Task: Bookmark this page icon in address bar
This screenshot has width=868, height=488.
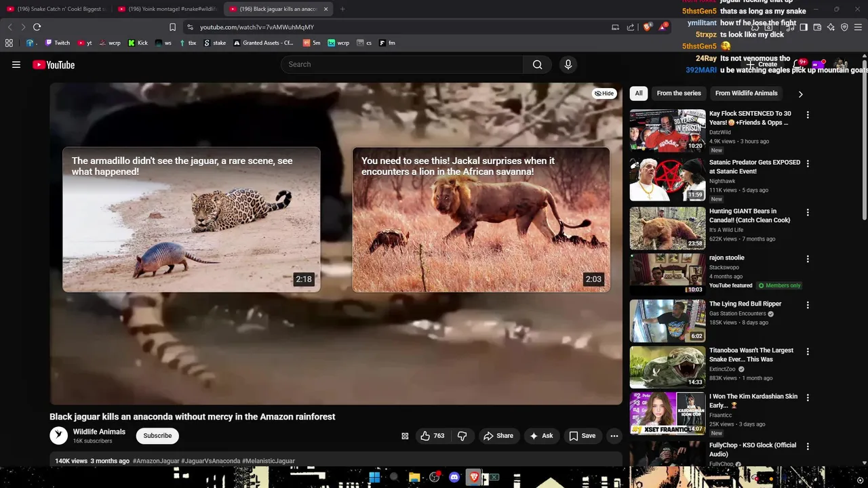Action: [172, 27]
